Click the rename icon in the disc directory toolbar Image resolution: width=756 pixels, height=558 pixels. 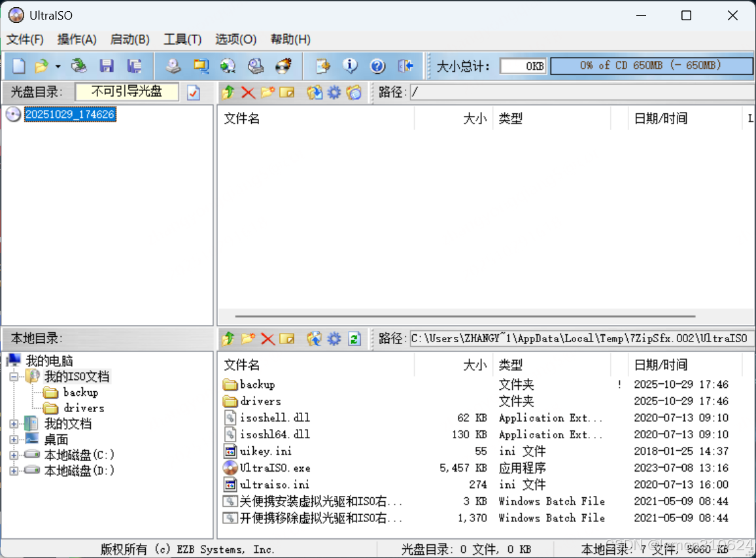(x=287, y=92)
